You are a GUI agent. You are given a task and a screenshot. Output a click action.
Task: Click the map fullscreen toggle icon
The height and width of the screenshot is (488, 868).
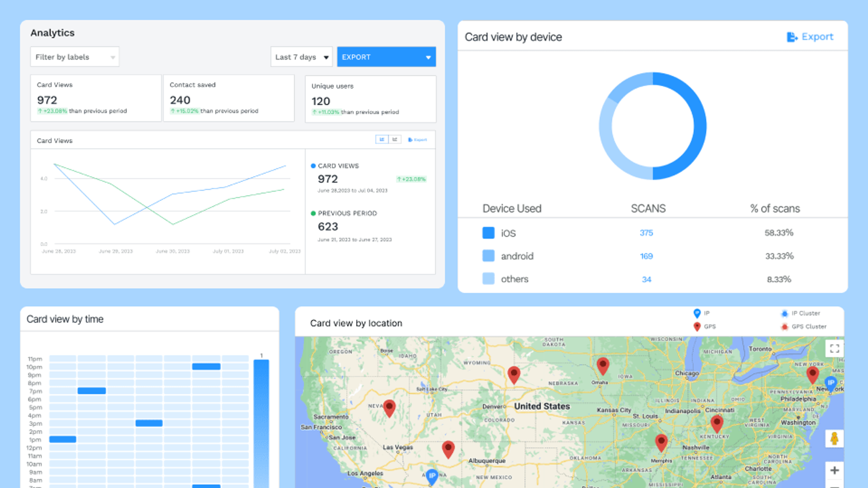coord(834,348)
